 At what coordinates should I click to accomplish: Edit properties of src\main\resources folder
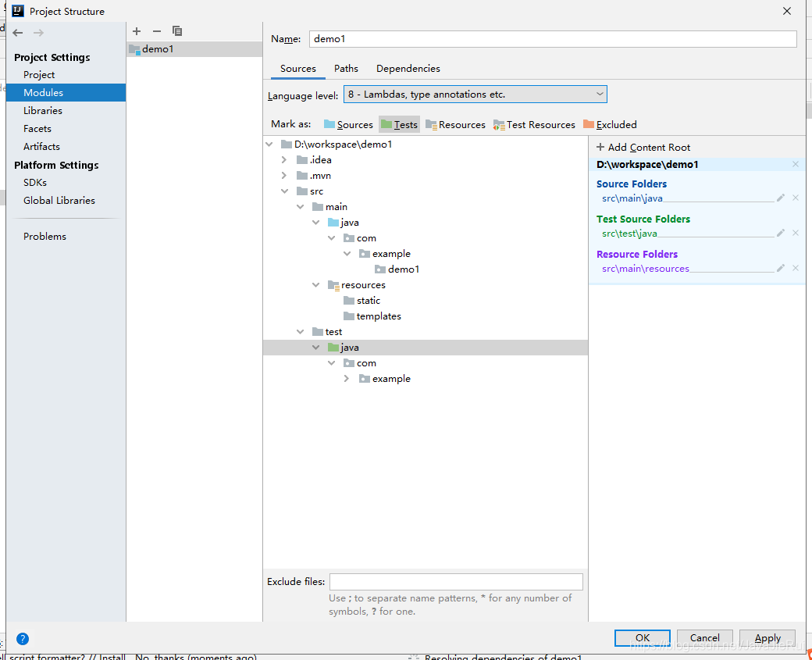click(x=781, y=269)
